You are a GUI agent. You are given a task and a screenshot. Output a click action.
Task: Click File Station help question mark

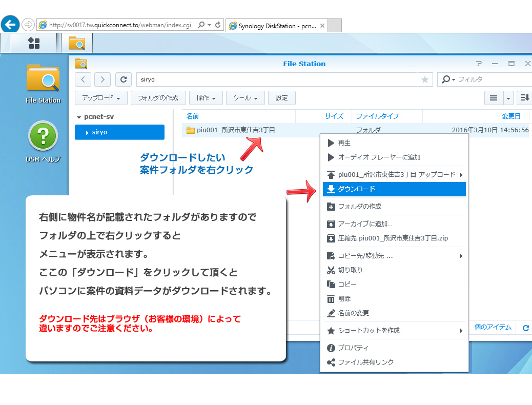(x=479, y=64)
